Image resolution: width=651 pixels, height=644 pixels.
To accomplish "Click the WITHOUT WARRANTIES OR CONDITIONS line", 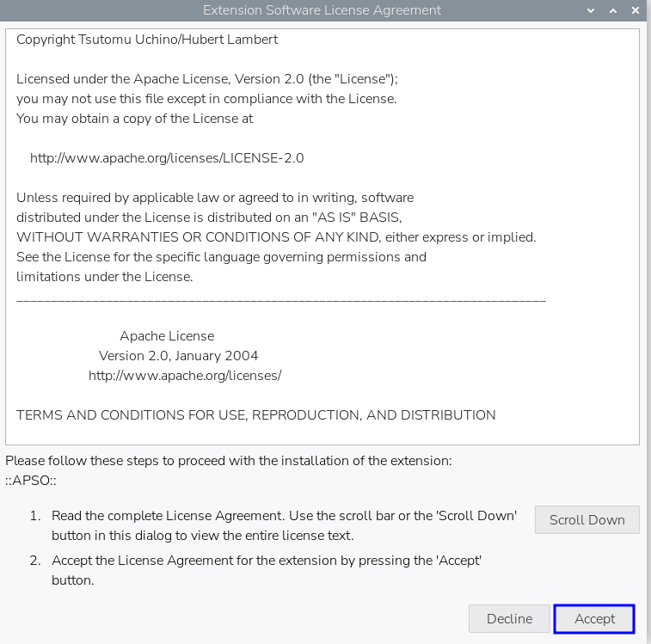I will click(x=276, y=237).
